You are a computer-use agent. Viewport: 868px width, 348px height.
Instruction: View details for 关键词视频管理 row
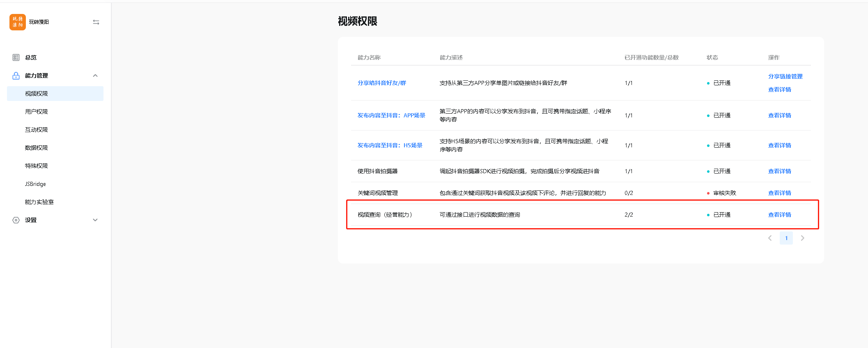click(x=779, y=193)
